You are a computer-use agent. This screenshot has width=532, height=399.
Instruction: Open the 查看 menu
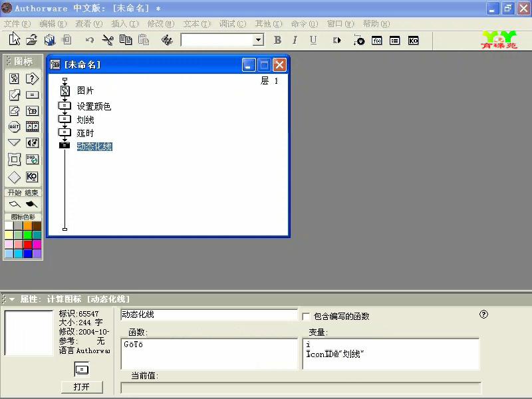click(x=89, y=24)
